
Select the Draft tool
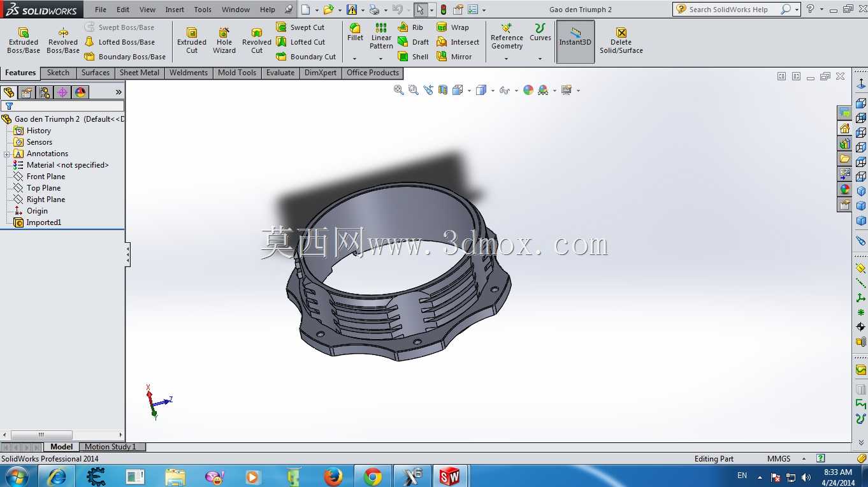click(x=413, y=42)
